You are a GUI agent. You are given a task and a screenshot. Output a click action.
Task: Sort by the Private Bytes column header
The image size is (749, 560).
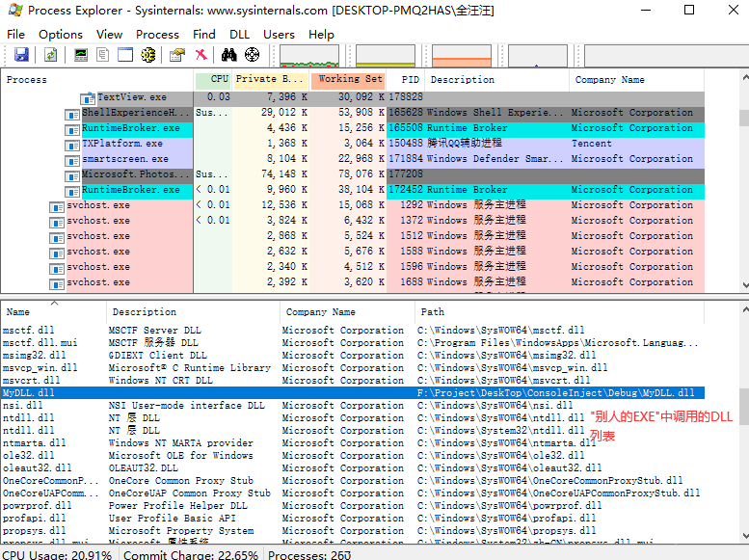270,80
